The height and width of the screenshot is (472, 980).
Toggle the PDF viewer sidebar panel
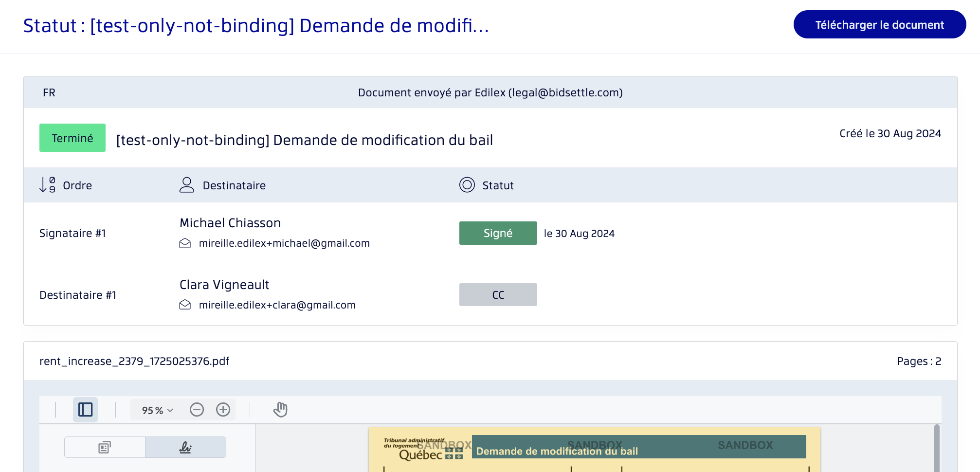tap(85, 410)
